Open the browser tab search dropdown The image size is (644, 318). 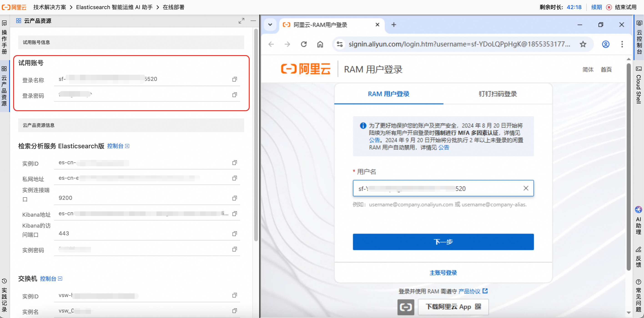click(x=270, y=25)
